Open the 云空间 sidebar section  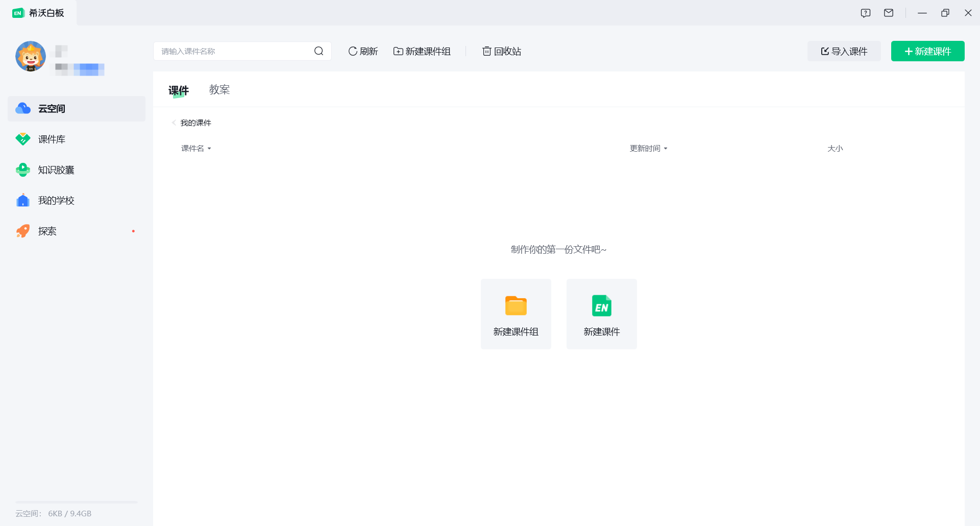(52, 108)
